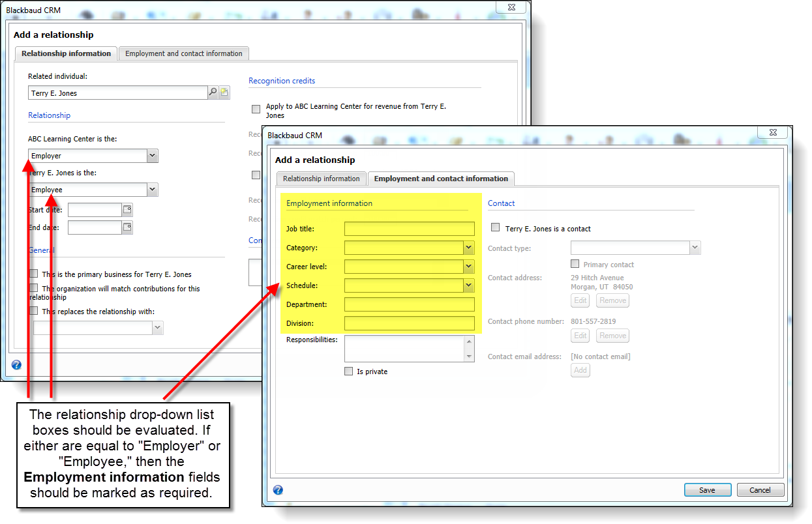Select Employment and contact information tab in front window
Screen dimensions: 812x524
(x=441, y=179)
